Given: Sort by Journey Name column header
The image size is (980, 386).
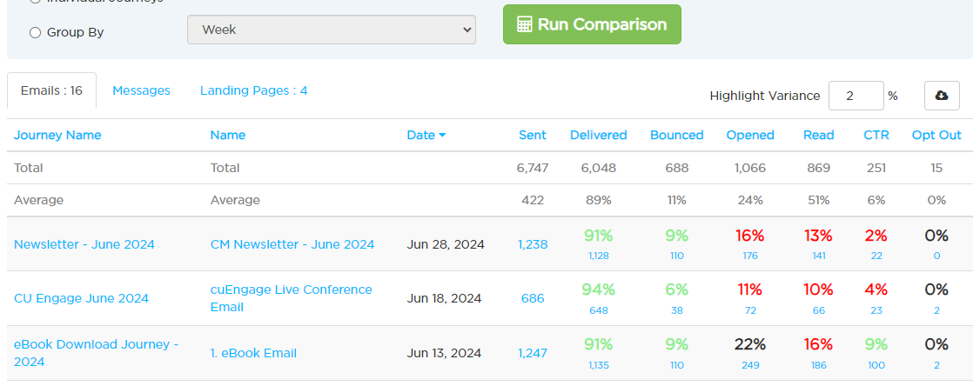Looking at the screenshot, I should pos(57,135).
